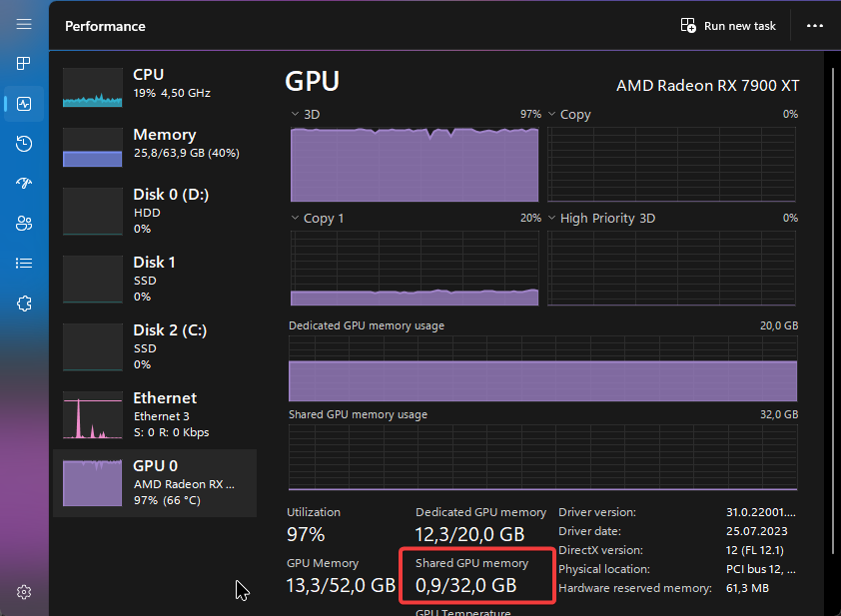
Task: Open the Users page icon
Action: (24, 224)
